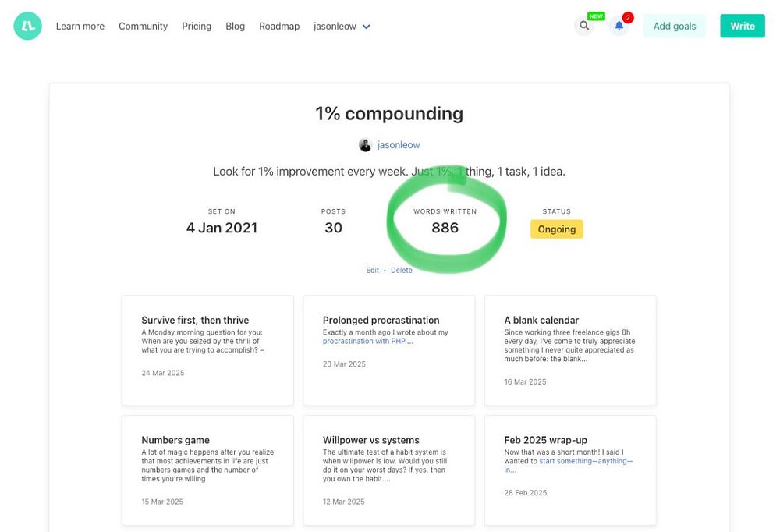Open notifications via the bell icon
The image size is (780, 532).
click(619, 26)
